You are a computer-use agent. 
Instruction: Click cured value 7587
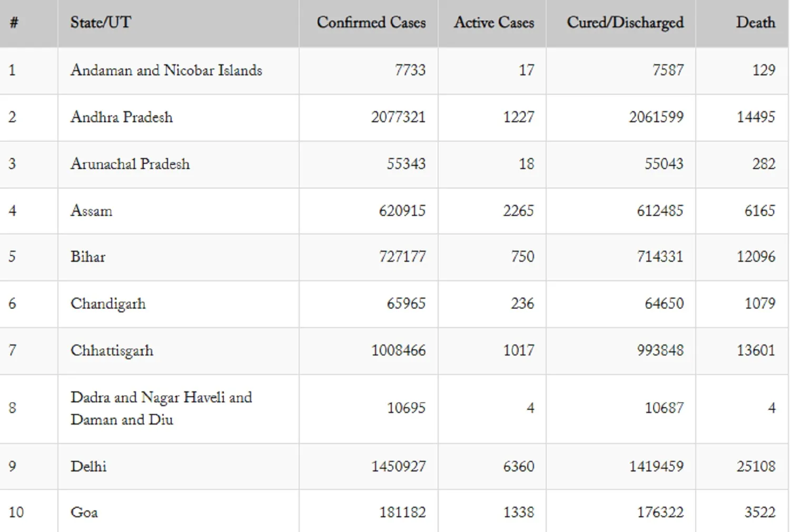[x=668, y=70]
